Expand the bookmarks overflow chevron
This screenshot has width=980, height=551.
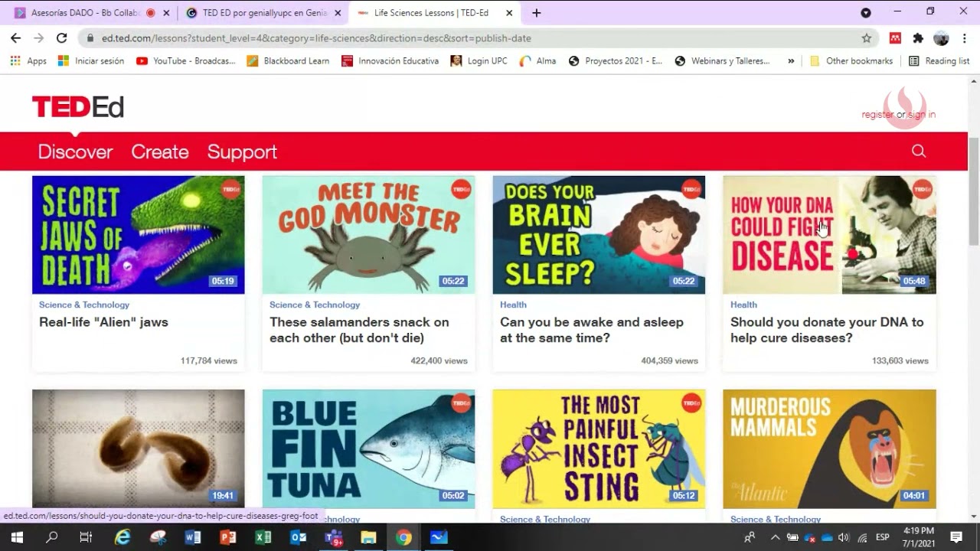(x=791, y=61)
